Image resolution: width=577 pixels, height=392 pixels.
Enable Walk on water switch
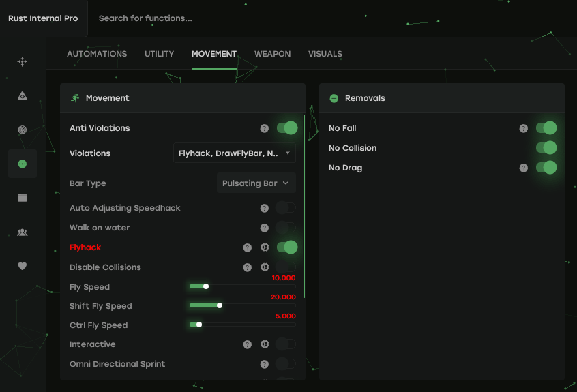286,228
